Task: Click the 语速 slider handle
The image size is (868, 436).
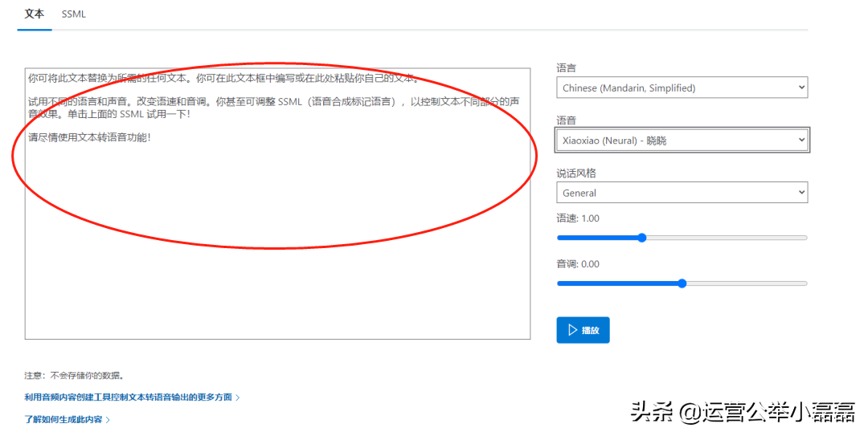Action: (641, 238)
